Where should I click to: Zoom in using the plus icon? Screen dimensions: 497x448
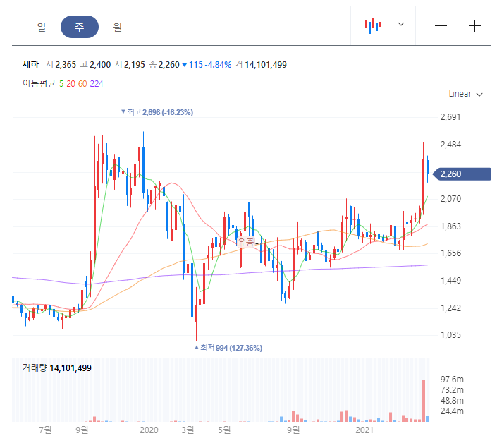point(475,26)
